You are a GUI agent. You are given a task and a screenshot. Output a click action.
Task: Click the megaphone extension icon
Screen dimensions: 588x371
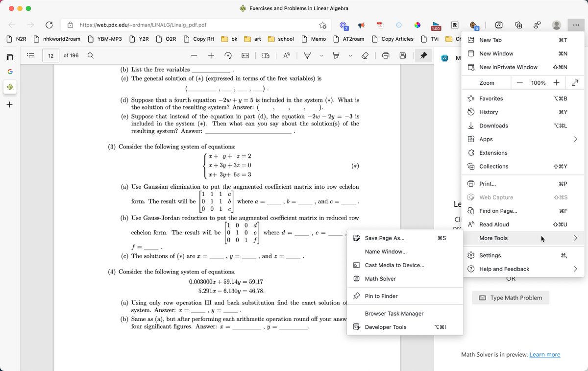coord(362,25)
